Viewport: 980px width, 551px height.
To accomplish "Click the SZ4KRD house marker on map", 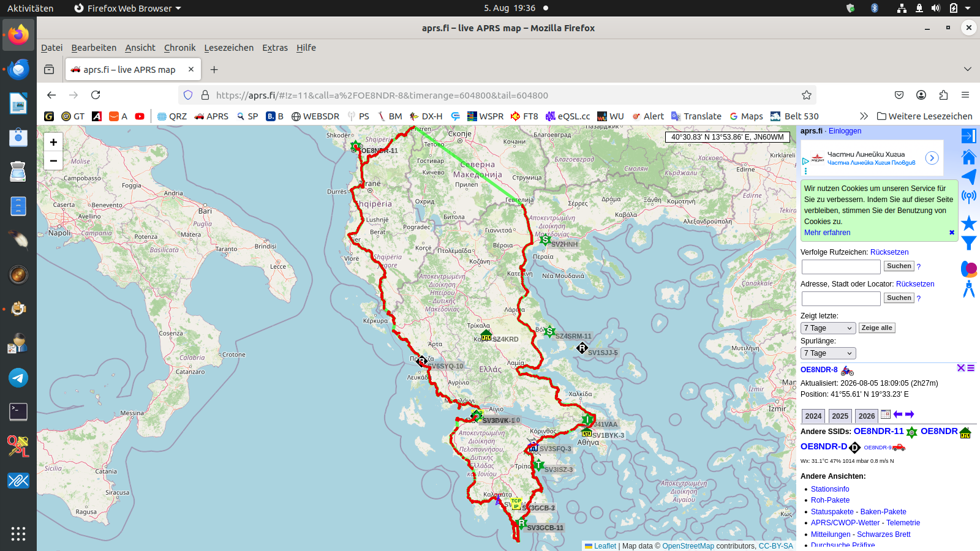I will 486,335.
